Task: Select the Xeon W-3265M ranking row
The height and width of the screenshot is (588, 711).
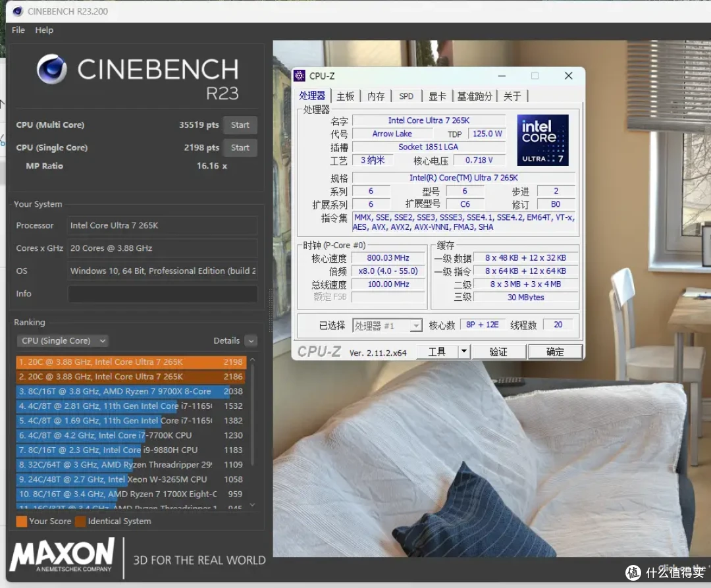Action: (131, 479)
